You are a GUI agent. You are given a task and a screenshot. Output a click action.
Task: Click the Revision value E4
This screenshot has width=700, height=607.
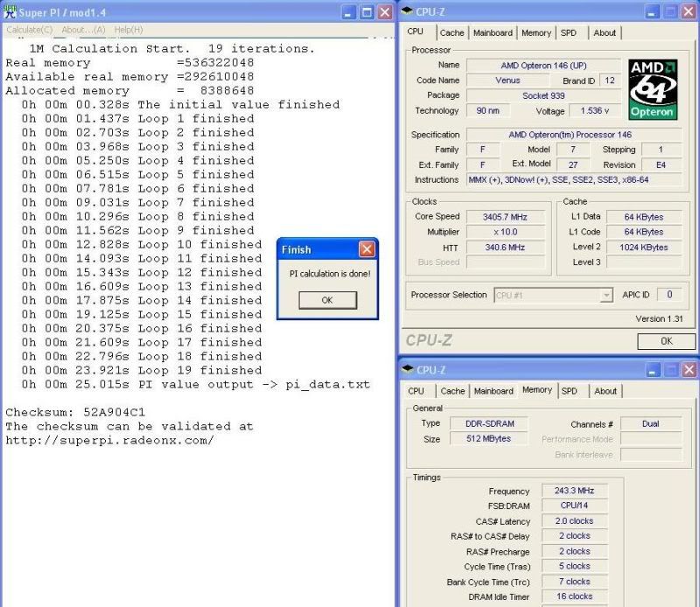point(661,164)
